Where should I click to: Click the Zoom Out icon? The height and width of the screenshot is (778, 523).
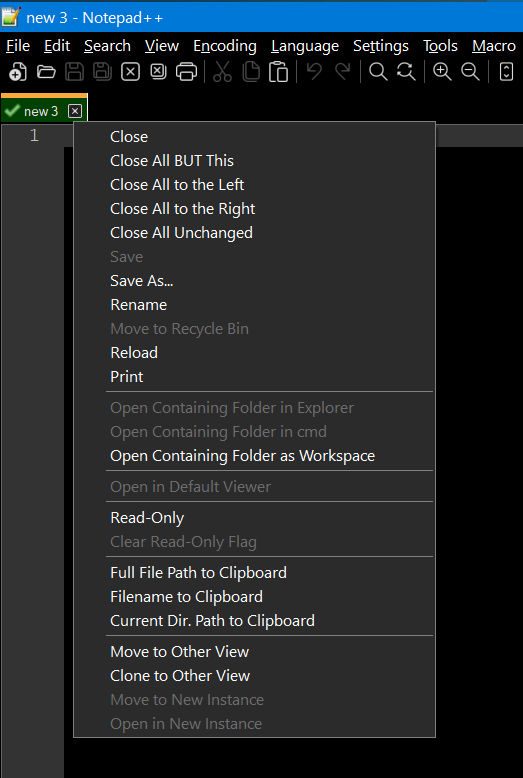[x=470, y=72]
